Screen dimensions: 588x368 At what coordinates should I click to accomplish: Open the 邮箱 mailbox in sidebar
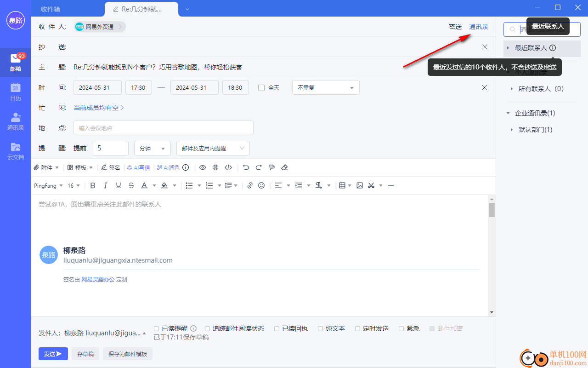(x=16, y=63)
